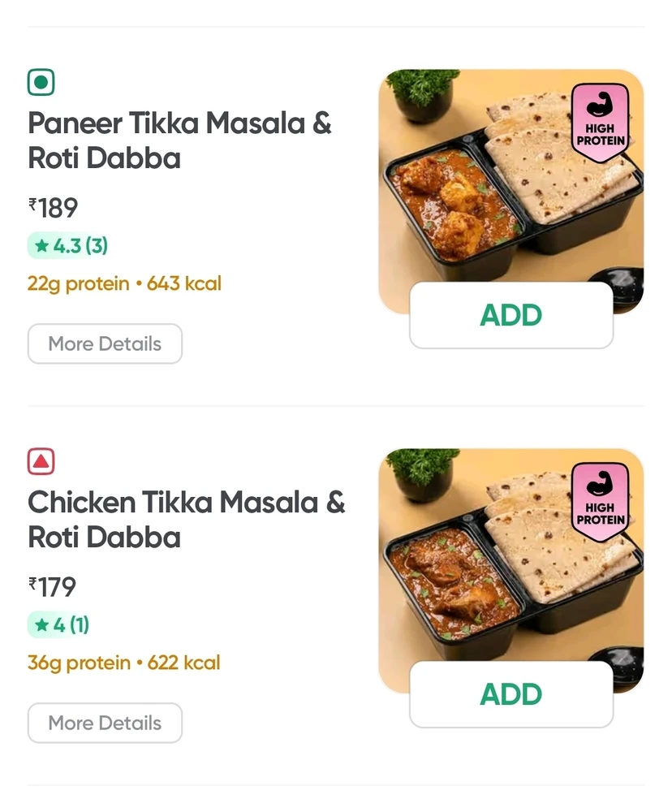Add Chicken Tikka Masala dabba to cart
The image size is (672, 812).
point(510,694)
